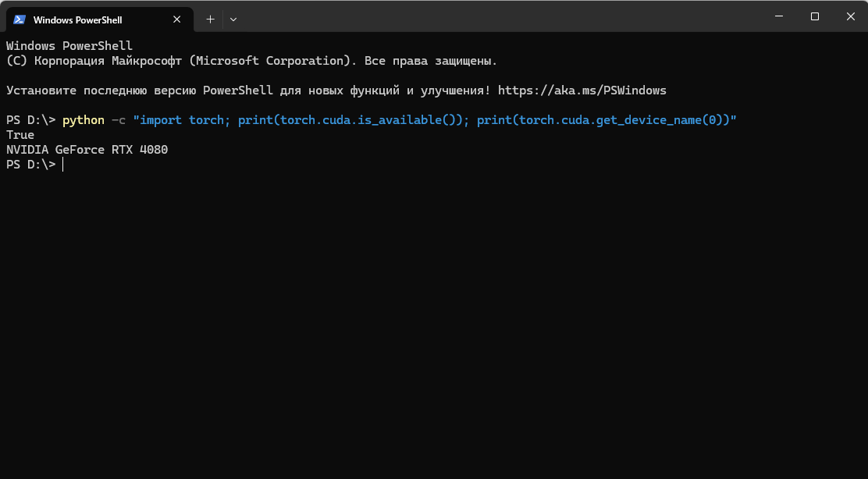
Task: Click the "-c" parameter in the command
Action: 118,120
